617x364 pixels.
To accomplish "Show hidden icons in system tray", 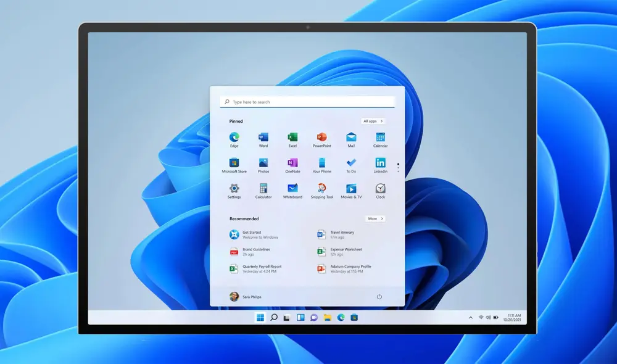I will (x=471, y=318).
